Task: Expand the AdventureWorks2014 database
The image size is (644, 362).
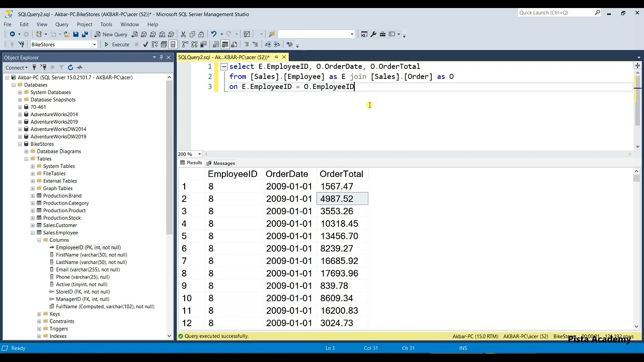Action: (20, 114)
